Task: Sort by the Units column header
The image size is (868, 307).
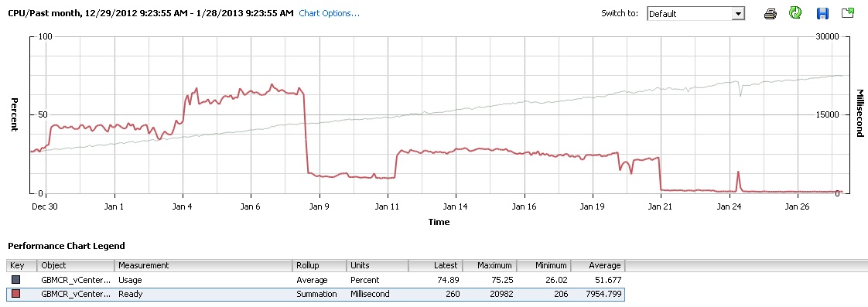Action: click(377, 265)
